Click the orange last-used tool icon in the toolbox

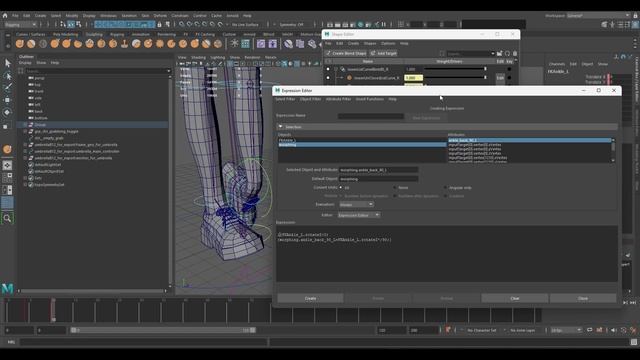(7, 149)
